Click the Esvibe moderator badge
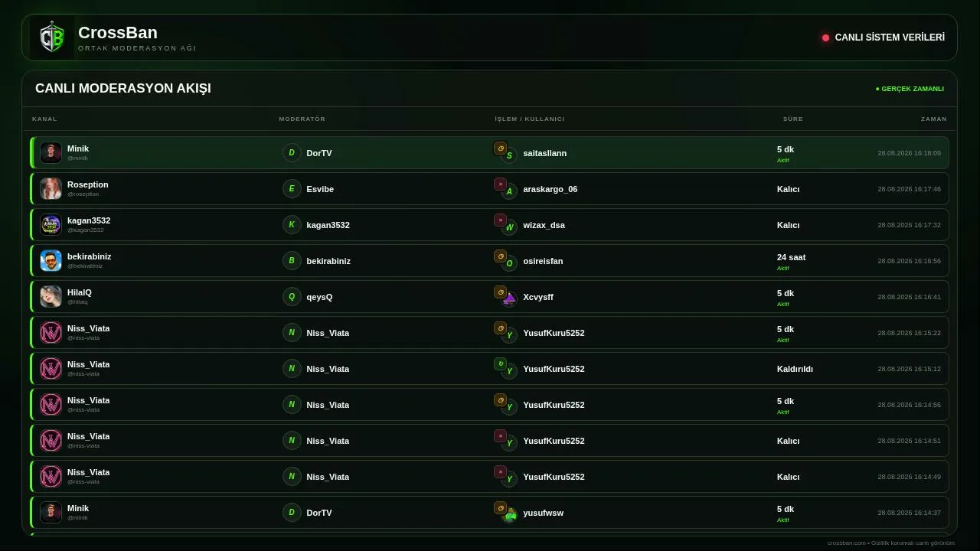This screenshot has height=551, width=980. pyautogui.click(x=292, y=189)
